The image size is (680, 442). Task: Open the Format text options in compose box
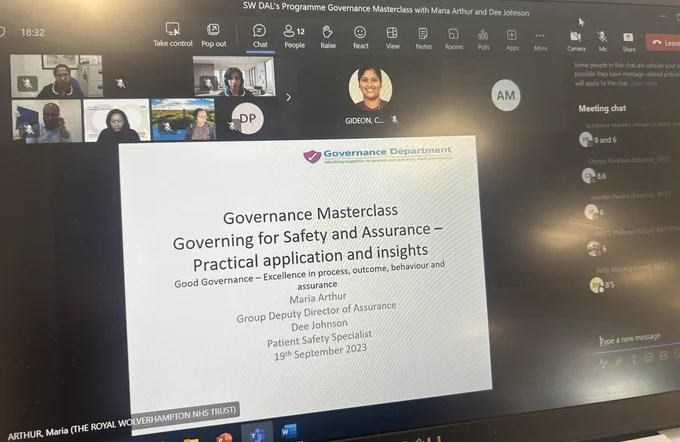pos(603,363)
